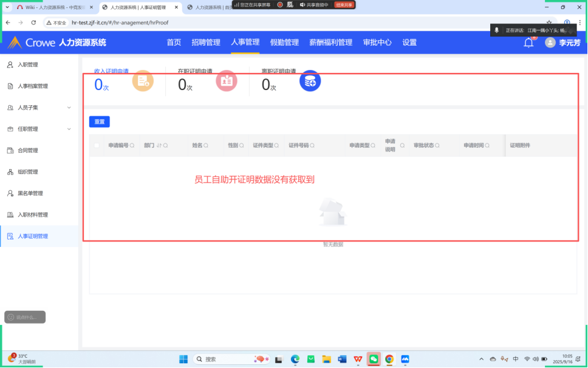Click the Crowe logo
The image size is (588, 368).
pos(31,43)
